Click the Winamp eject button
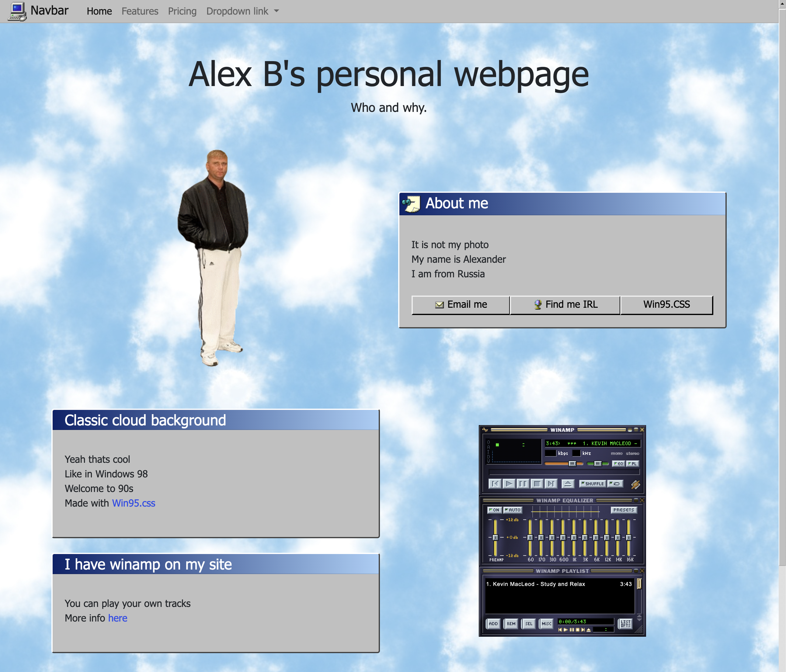 [x=568, y=484]
